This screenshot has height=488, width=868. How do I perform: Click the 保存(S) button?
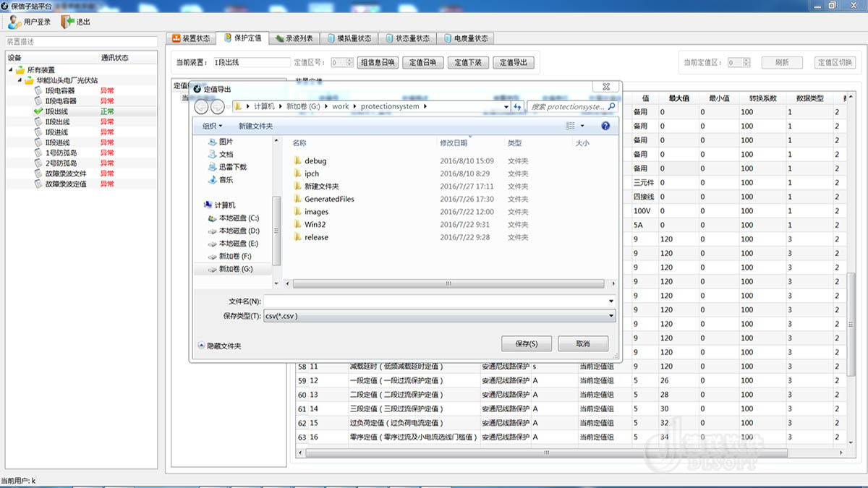coord(526,343)
